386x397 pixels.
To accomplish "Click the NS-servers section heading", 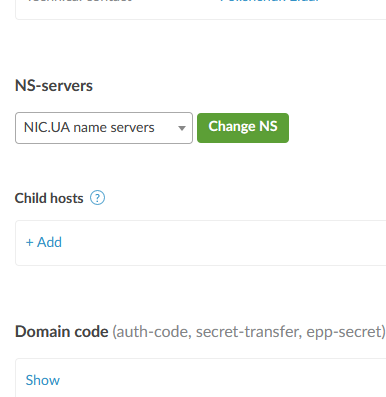I will (54, 86).
